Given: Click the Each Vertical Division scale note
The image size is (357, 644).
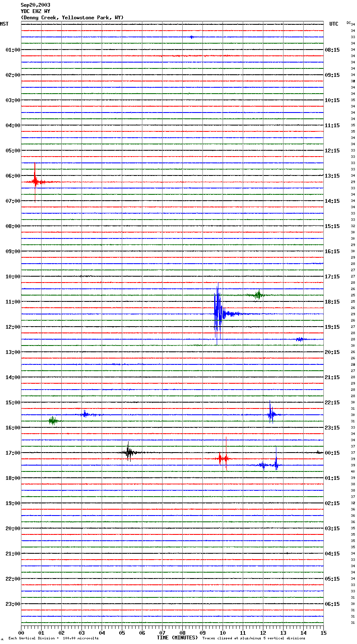Looking at the screenshot, I should 53,639.
